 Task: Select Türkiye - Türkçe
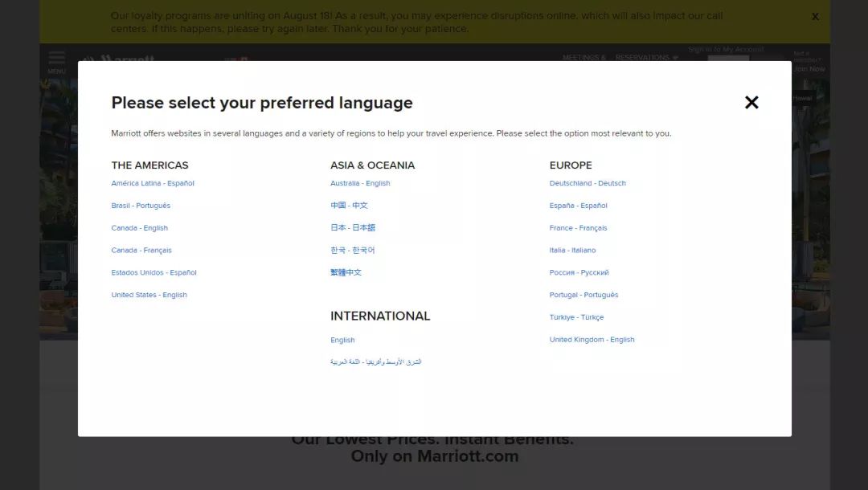(576, 317)
